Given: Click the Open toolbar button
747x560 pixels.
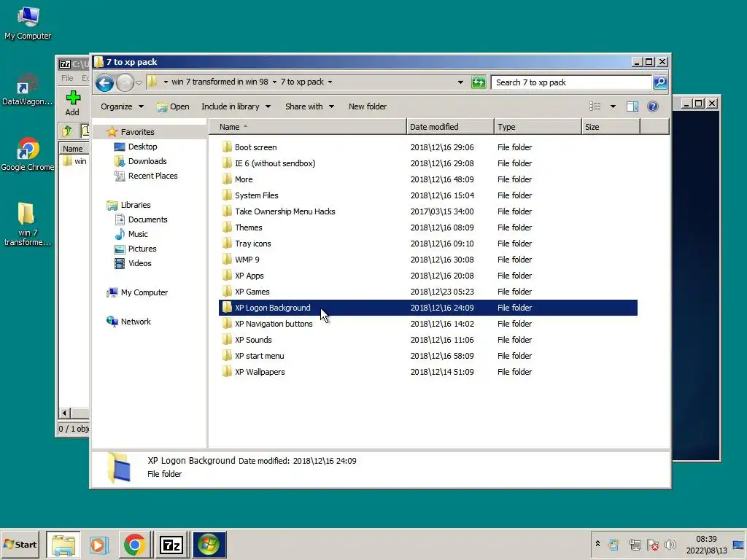Looking at the screenshot, I should pos(173,106).
